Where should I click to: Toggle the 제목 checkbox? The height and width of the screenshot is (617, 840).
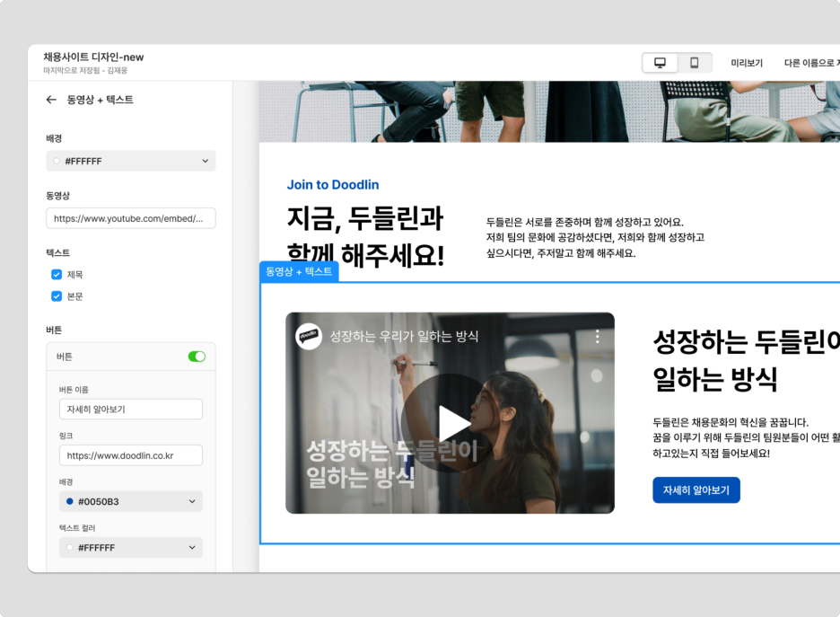[x=57, y=275]
